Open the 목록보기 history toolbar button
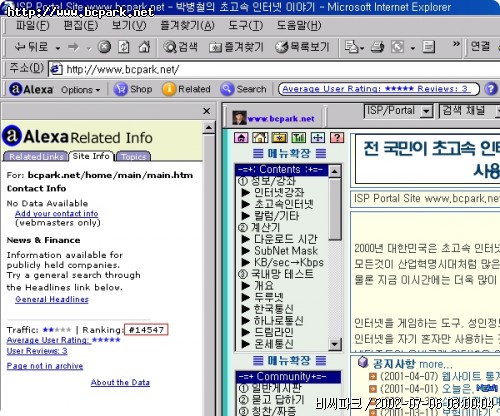This screenshot has width=500, height=416. pos(302,47)
